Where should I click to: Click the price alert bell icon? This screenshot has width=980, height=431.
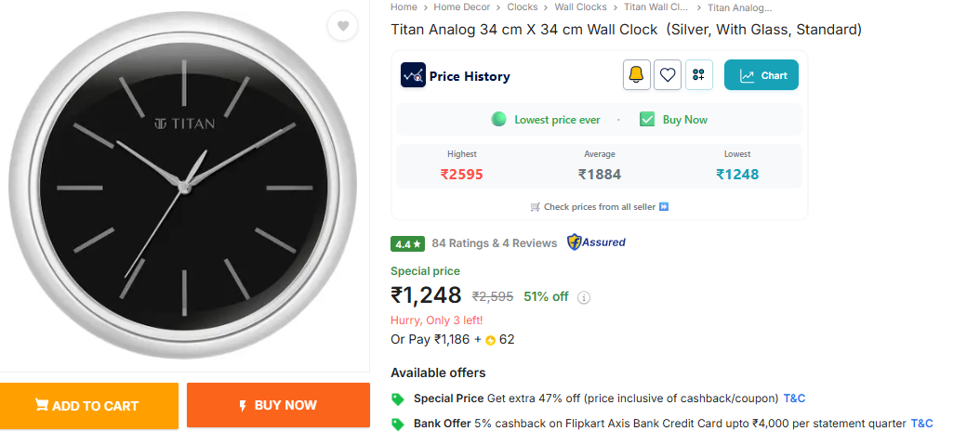[637, 75]
